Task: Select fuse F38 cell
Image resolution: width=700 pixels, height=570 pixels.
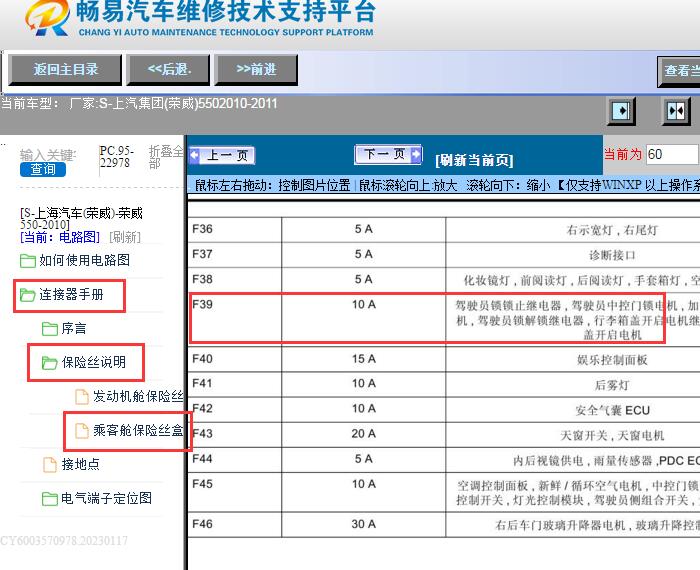Action: click(x=235, y=279)
